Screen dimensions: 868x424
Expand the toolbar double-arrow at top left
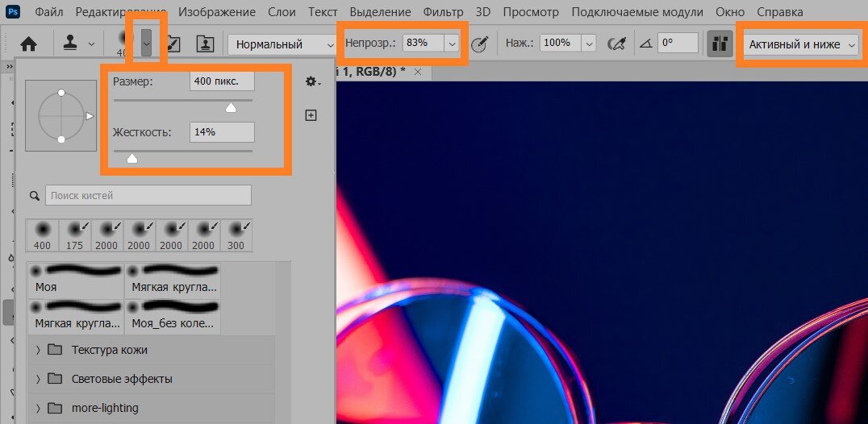[9, 66]
